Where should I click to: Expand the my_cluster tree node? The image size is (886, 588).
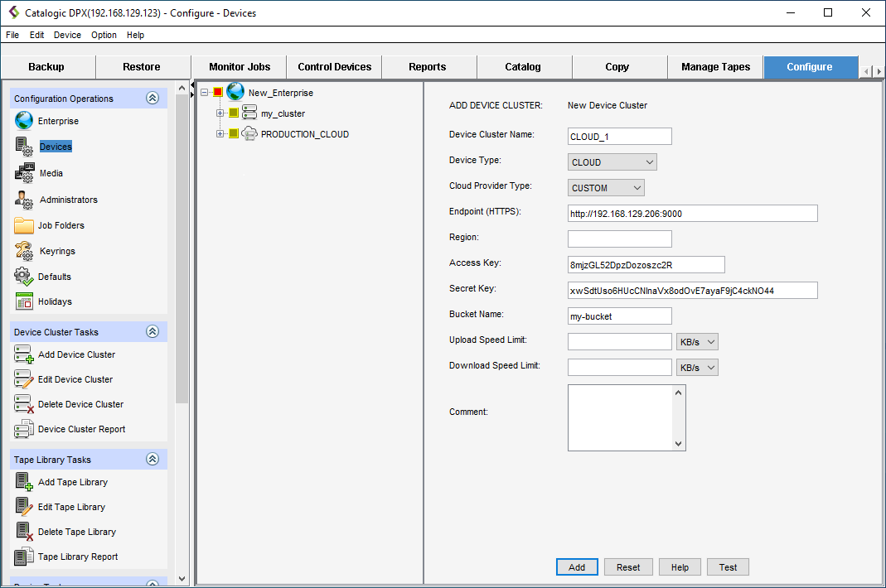point(220,113)
